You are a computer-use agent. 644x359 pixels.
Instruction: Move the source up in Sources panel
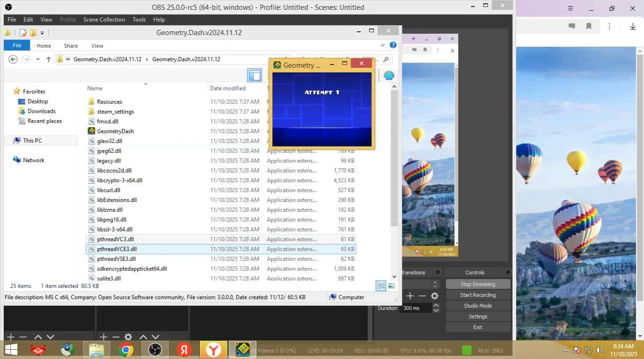143,337
